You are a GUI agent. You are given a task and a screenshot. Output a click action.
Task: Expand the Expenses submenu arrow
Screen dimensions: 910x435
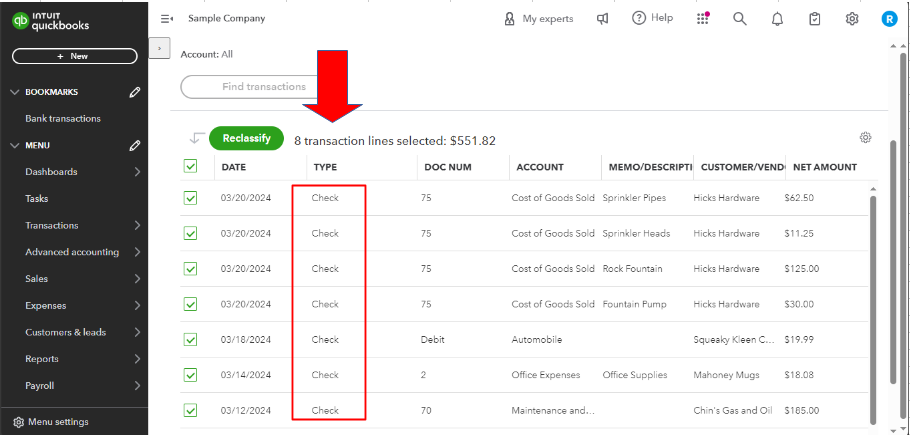[x=137, y=305]
